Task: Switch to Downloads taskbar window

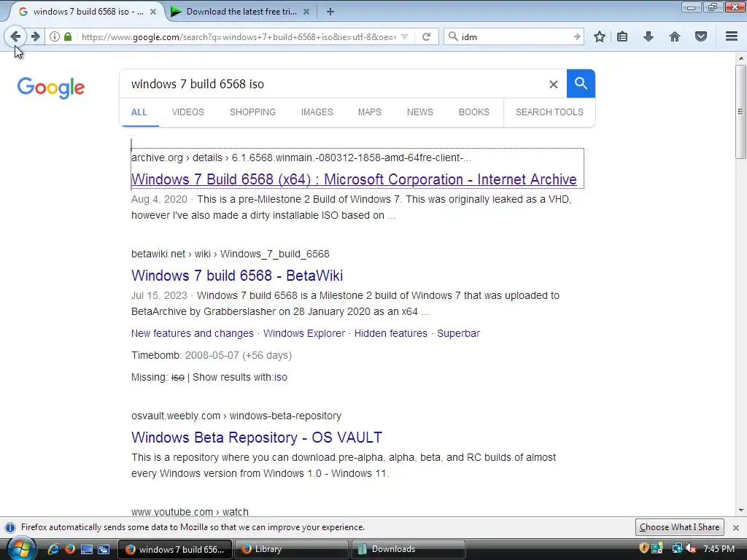Action: tap(408, 549)
